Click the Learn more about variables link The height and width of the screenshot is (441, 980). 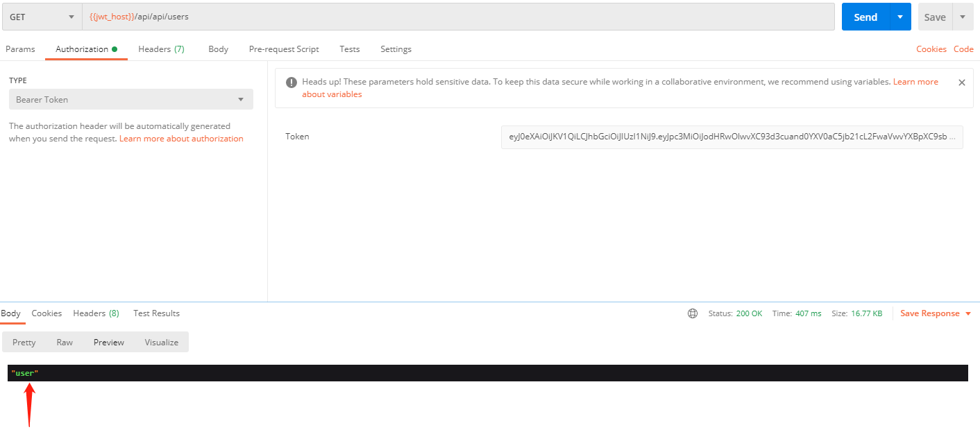coord(620,88)
